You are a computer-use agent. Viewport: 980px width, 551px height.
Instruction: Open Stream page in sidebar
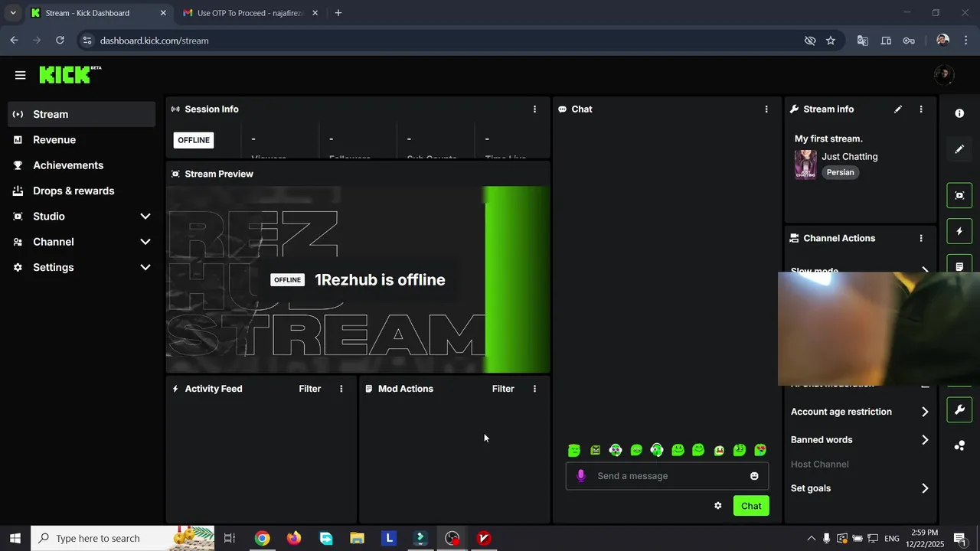coord(81,114)
